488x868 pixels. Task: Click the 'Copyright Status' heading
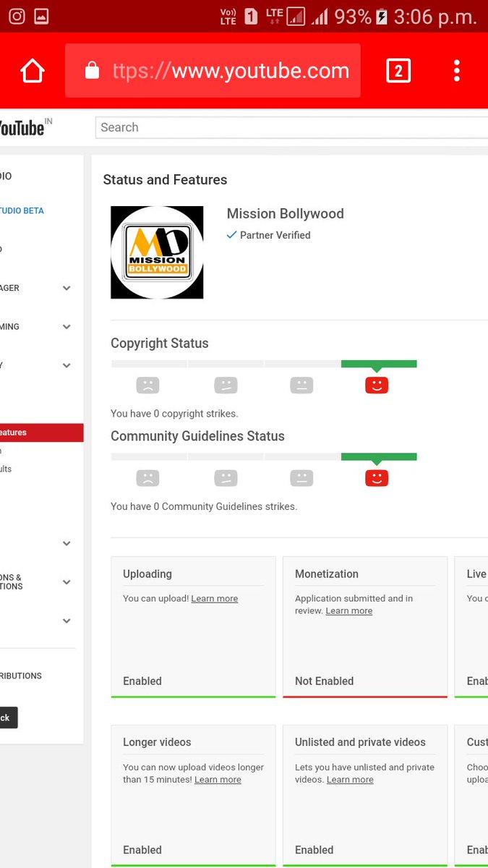160,343
